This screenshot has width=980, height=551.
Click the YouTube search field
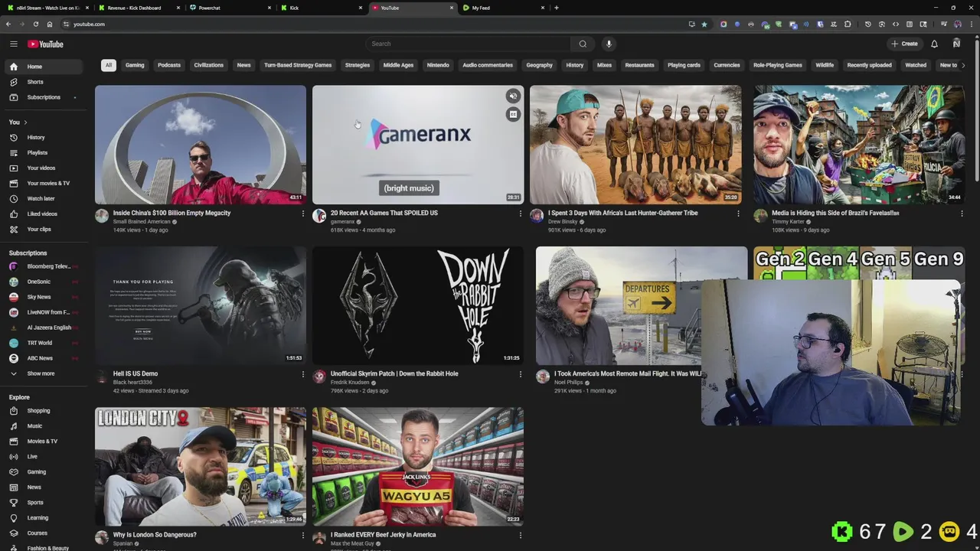469,44
